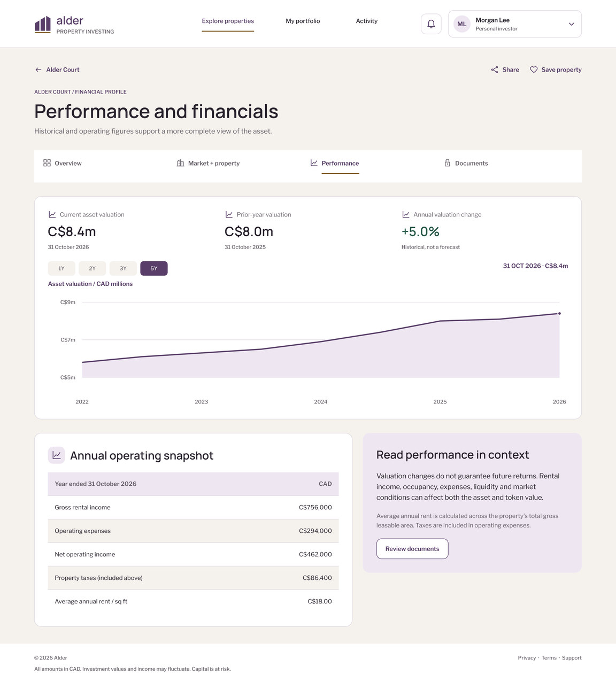Viewport: 616px width, 683px height.
Task: Click the C$18.00 average rent value
Action: (x=320, y=601)
